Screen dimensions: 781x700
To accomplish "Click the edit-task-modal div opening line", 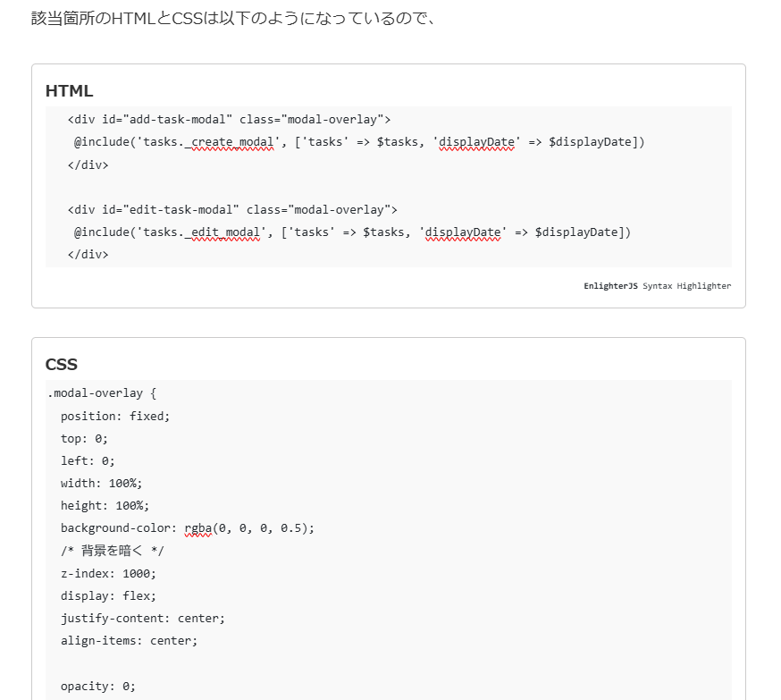I will point(231,210).
